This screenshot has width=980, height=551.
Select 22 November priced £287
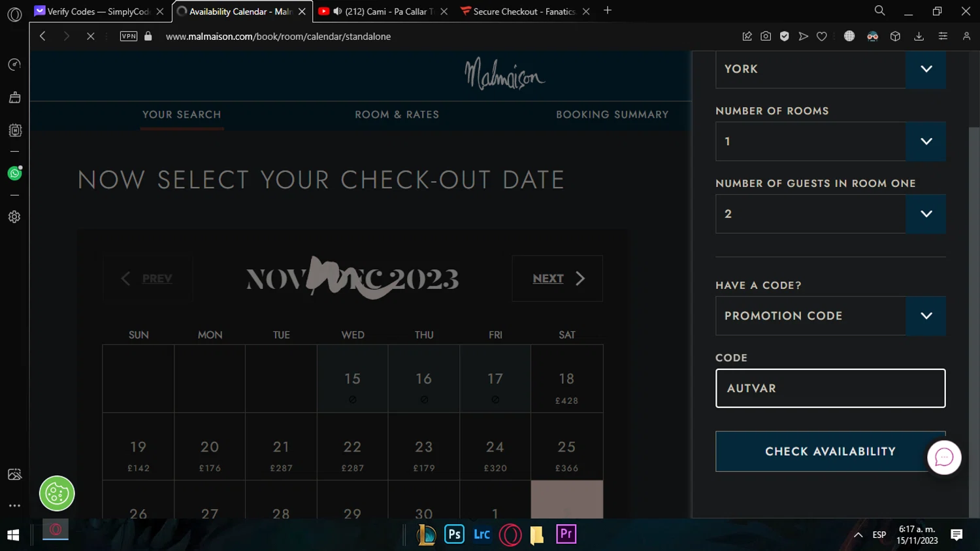tap(353, 446)
